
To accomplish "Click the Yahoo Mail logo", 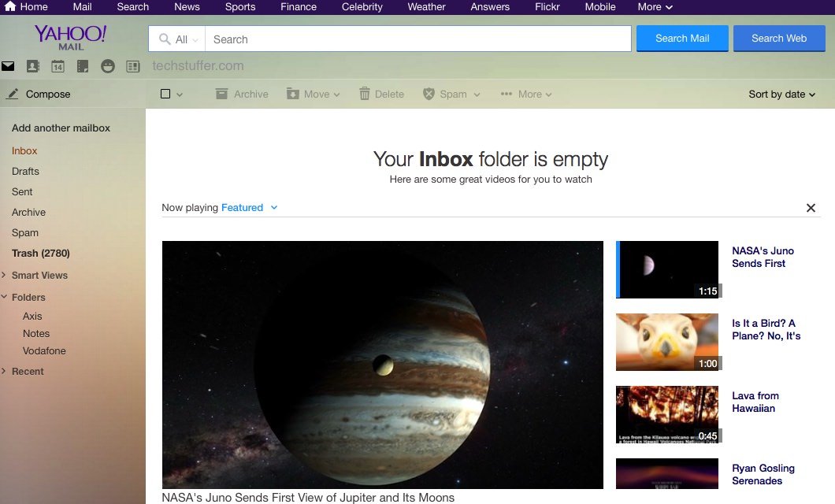I will (x=70, y=37).
